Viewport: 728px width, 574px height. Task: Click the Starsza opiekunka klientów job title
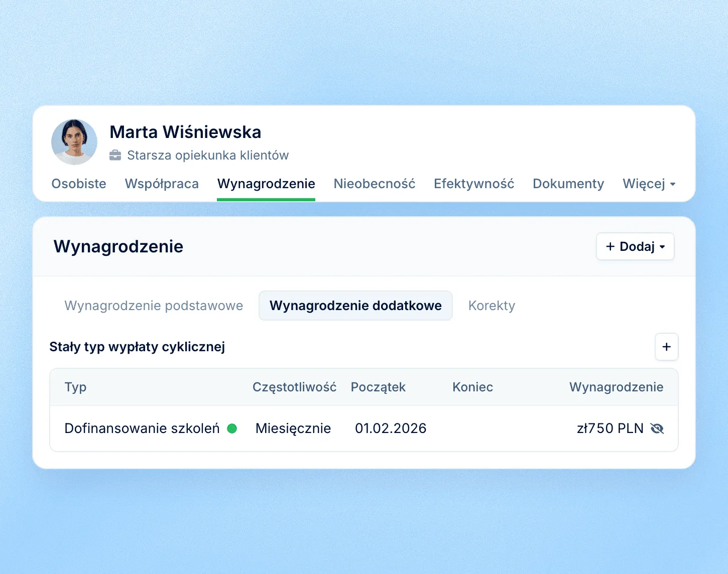click(x=208, y=155)
